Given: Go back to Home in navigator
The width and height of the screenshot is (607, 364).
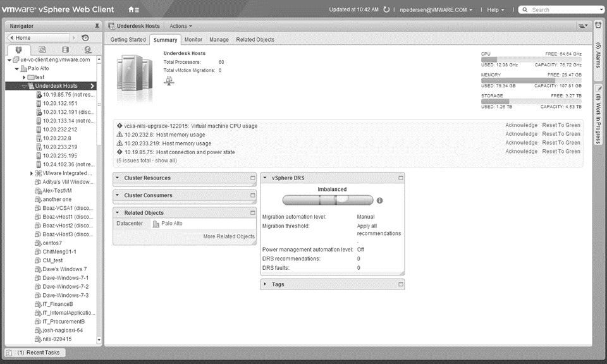Looking at the screenshot, I should click(38, 37).
